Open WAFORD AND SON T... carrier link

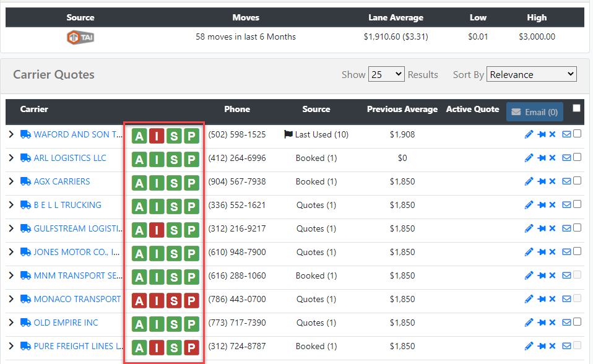[78, 134]
